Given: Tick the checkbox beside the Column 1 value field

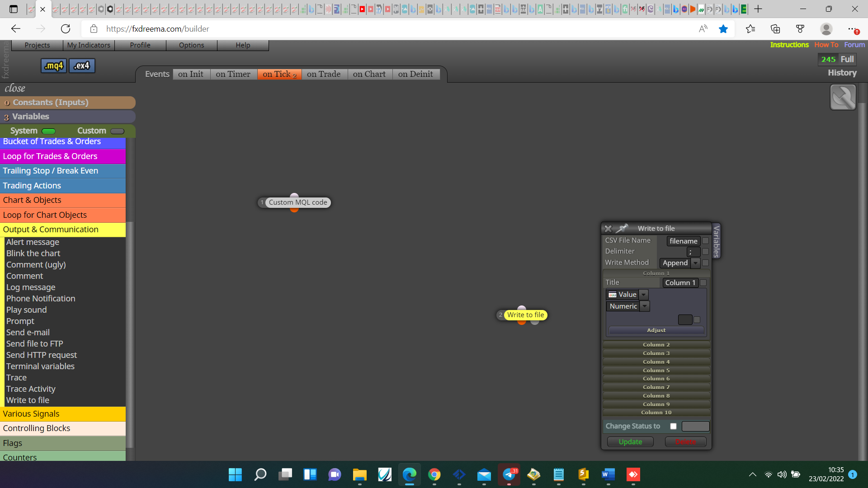Looking at the screenshot, I should pyautogui.click(x=697, y=320).
